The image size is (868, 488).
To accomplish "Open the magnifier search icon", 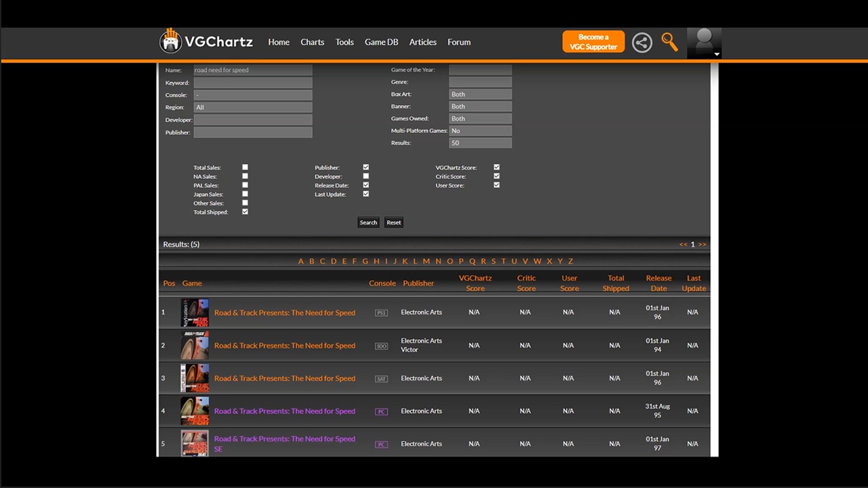I will coord(669,42).
